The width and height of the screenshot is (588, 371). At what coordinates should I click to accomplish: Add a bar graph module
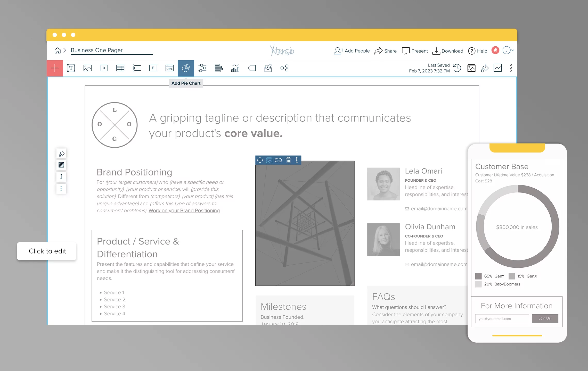(x=235, y=68)
